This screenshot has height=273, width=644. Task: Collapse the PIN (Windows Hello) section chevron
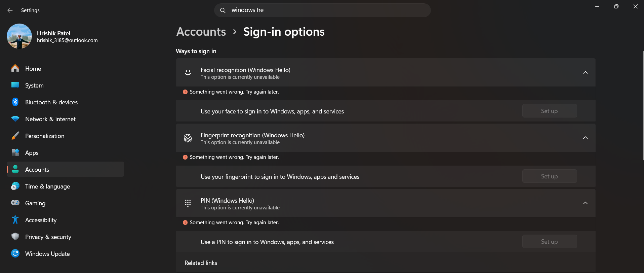tap(585, 203)
